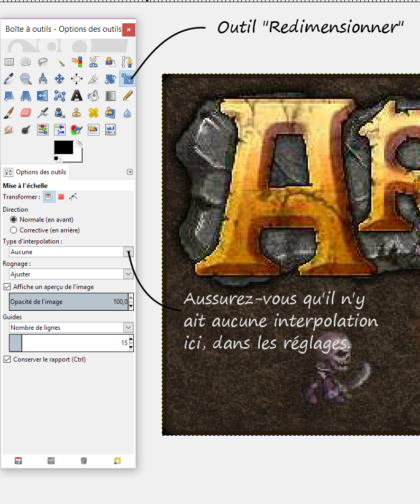Image resolution: width=420 pixels, height=504 pixels.
Task: Select the Heal bandage tool
Action: pyautogui.click(x=94, y=113)
